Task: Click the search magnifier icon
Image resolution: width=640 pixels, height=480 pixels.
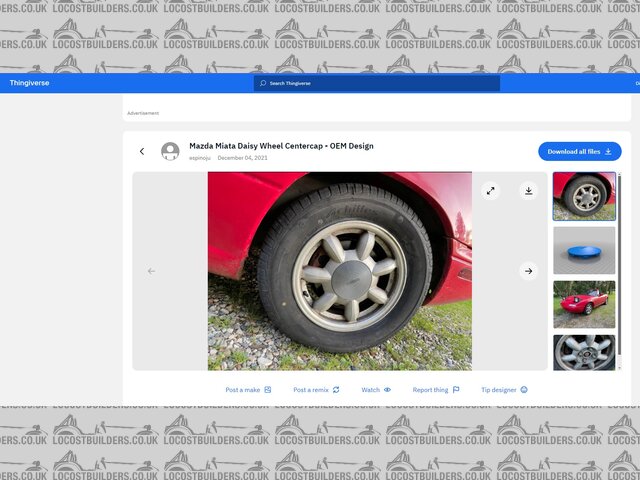Action: click(262, 83)
